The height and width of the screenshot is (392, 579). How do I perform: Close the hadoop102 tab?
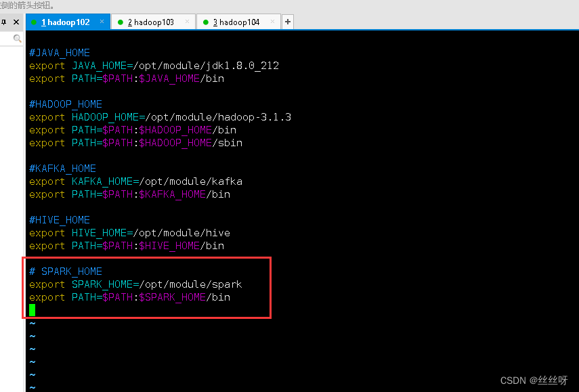point(102,22)
